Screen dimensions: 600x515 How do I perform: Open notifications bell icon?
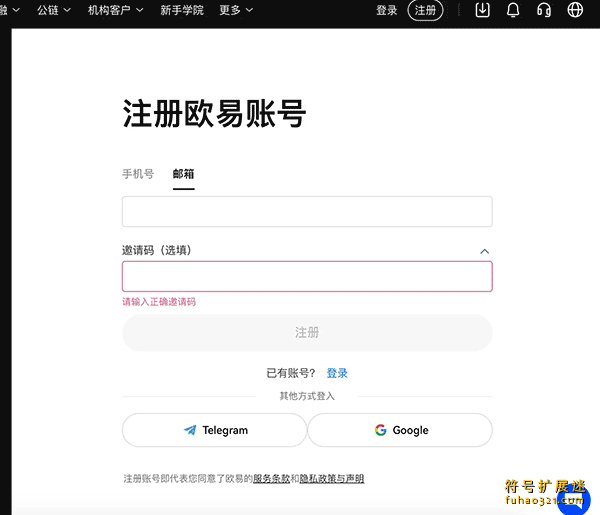(513, 10)
